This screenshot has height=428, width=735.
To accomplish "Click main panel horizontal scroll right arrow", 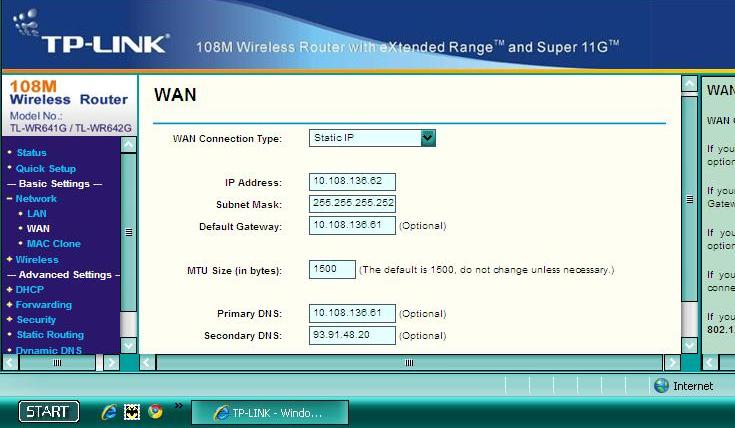I will tap(672, 363).
